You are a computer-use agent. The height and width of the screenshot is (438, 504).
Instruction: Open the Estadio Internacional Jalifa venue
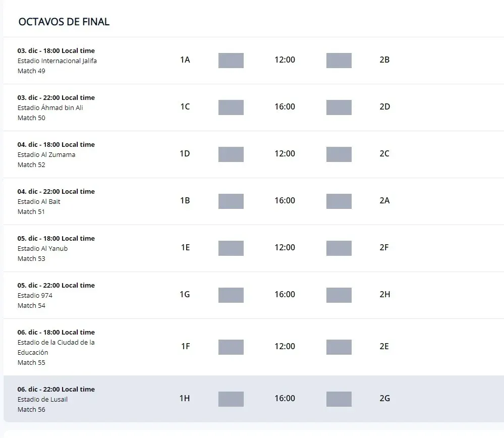[57, 61]
